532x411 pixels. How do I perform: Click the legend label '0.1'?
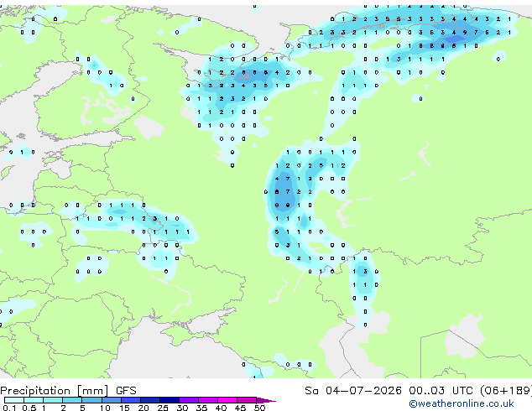9,408
